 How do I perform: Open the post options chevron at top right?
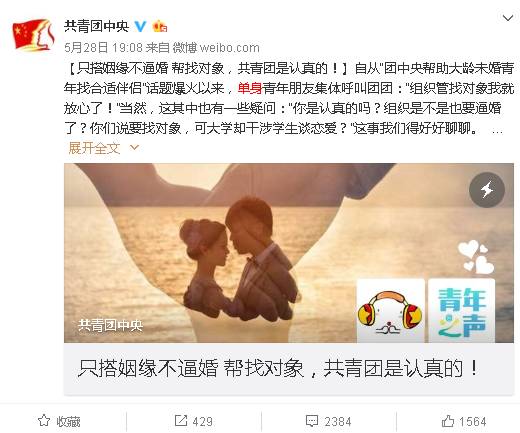[x=508, y=18]
